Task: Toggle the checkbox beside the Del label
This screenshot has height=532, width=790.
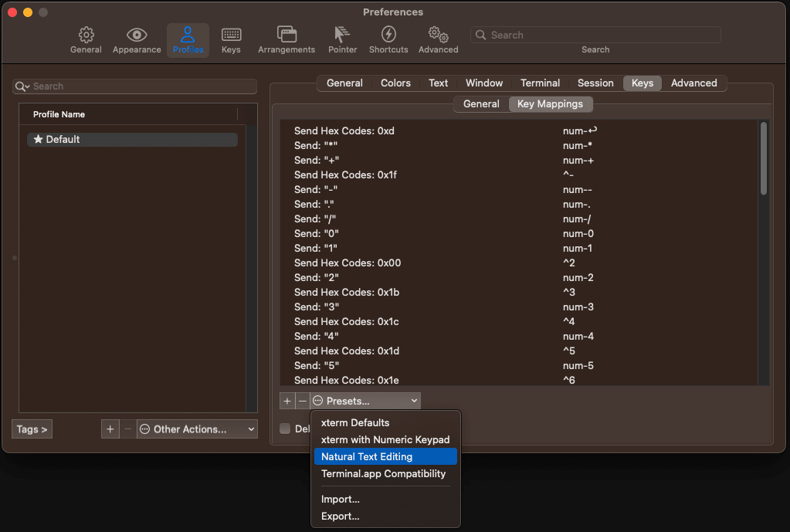Action: click(x=285, y=429)
